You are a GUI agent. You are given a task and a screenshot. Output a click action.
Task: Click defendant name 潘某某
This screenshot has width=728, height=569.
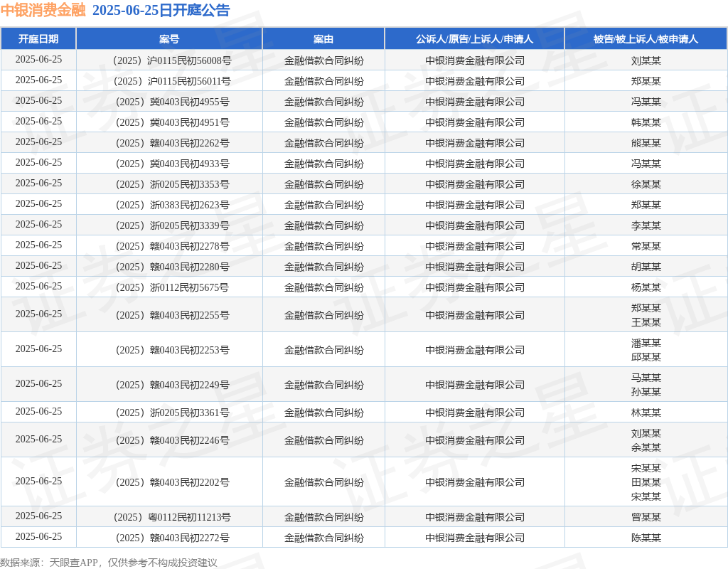pyautogui.click(x=646, y=343)
